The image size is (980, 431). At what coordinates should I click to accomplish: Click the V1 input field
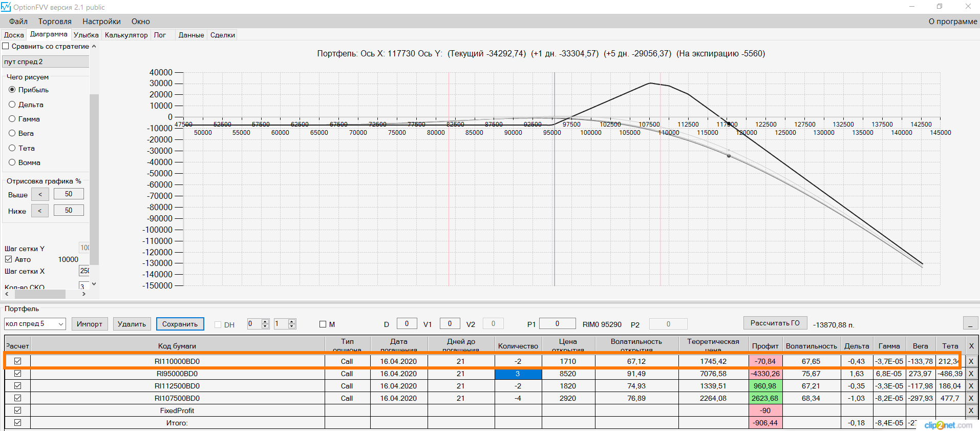click(x=450, y=323)
